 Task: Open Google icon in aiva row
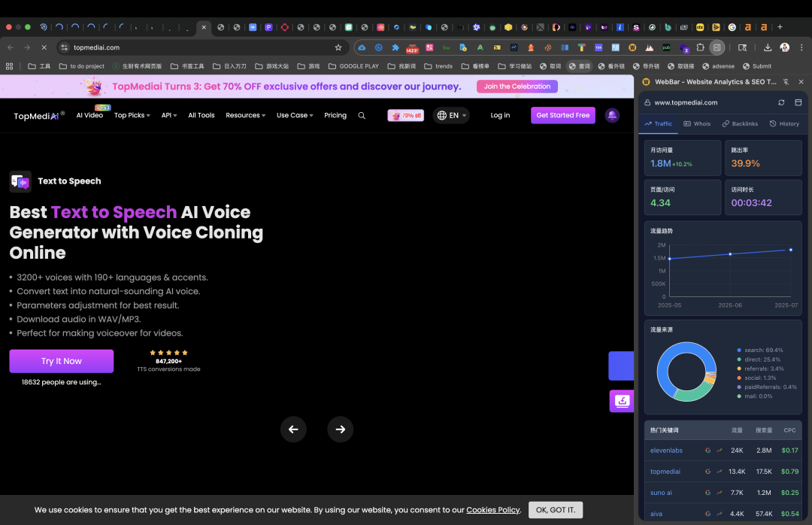[708, 514]
